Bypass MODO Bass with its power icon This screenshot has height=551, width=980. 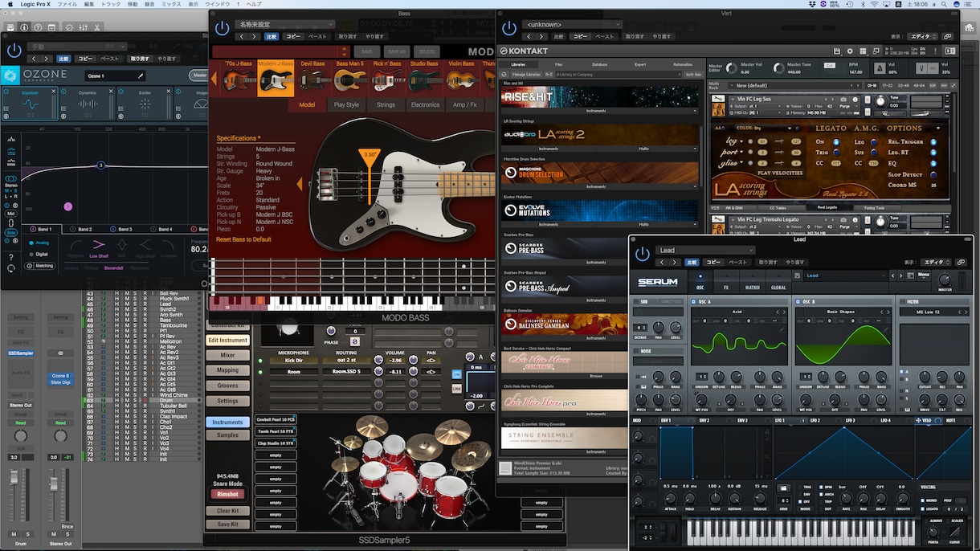click(222, 30)
